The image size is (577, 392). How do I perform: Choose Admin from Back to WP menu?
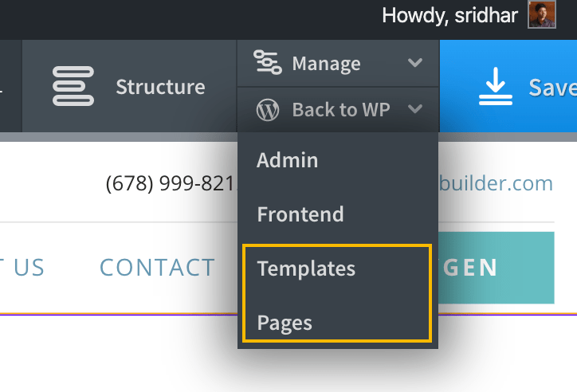click(288, 160)
